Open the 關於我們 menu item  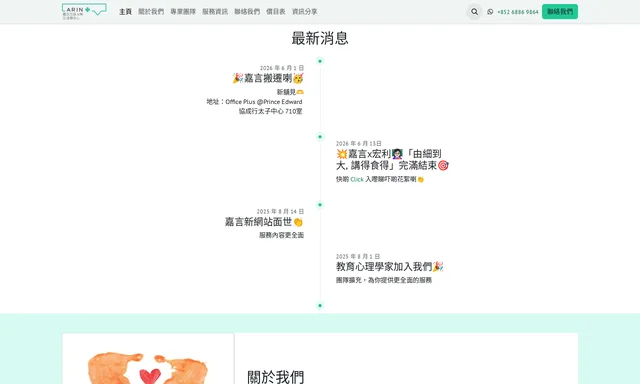(x=151, y=12)
